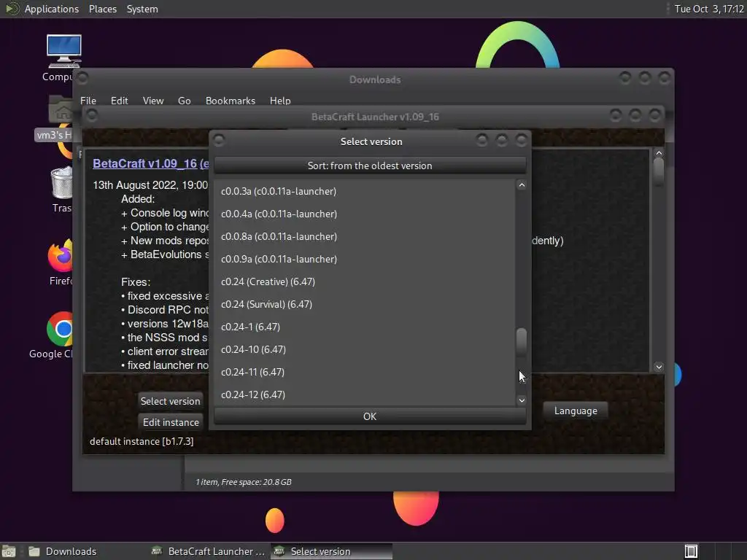Viewport: 747px width, 560px height.
Task: Open the Language button in launcher
Action: click(576, 411)
